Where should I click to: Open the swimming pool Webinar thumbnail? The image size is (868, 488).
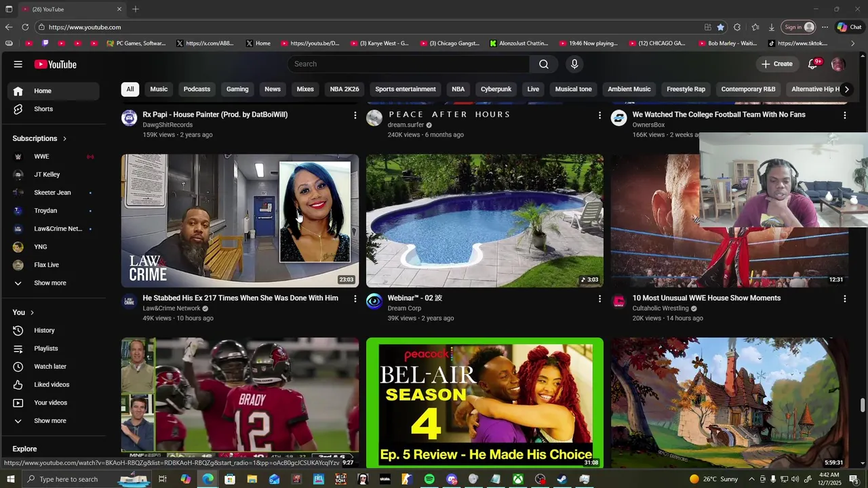pyautogui.click(x=485, y=221)
